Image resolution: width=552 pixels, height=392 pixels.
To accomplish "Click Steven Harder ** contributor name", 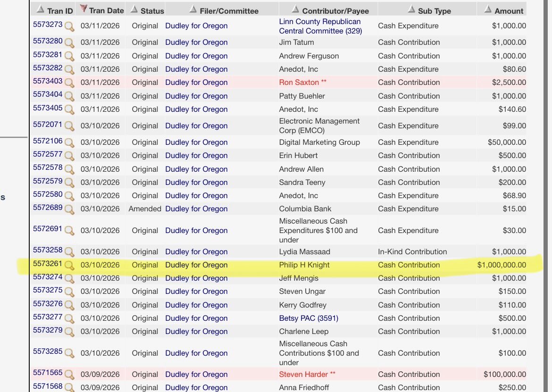I will click(307, 375).
